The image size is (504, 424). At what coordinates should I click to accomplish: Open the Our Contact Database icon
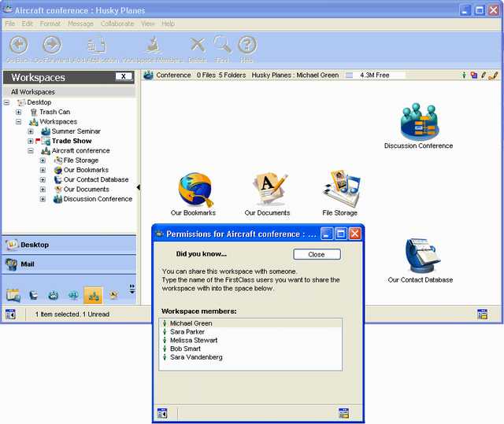(x=420, y=256)
